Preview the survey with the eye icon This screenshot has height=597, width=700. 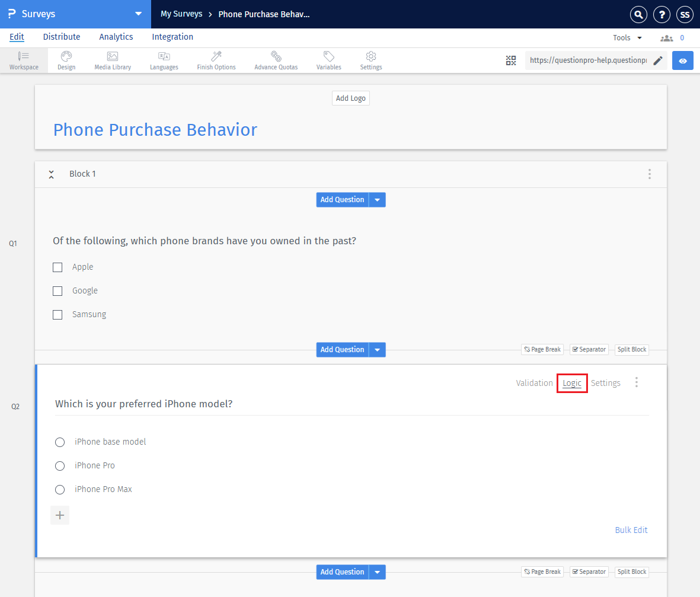coord(682,60)
